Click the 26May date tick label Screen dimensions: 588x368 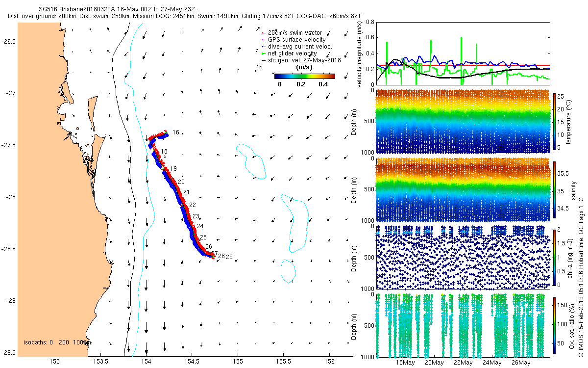click(x=521, y=363)
